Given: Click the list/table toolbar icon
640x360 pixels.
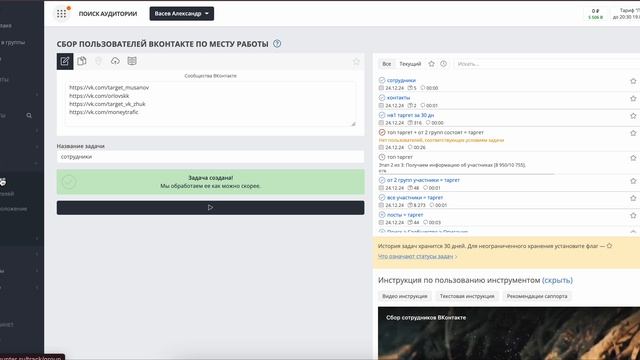Looking at the screenshot, I should 132,61.
